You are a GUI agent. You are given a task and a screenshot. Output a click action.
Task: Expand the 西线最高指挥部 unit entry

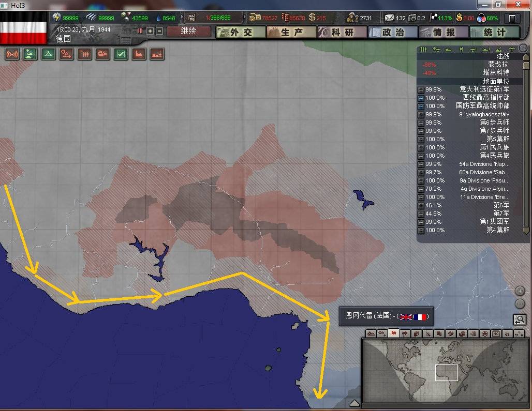(x=421, y=98)
